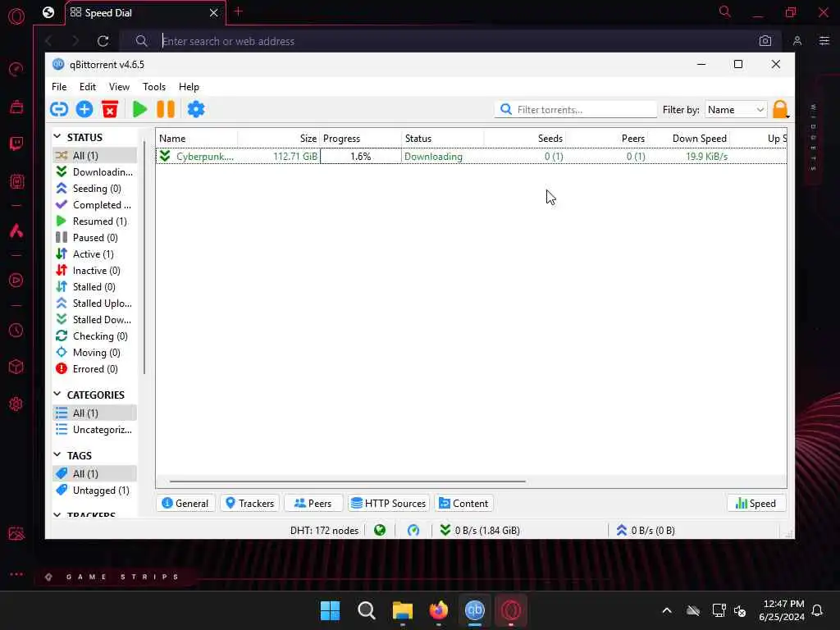The image size is (840, 630).
Task: Open the Edit menu
Action: pos(87,87)
